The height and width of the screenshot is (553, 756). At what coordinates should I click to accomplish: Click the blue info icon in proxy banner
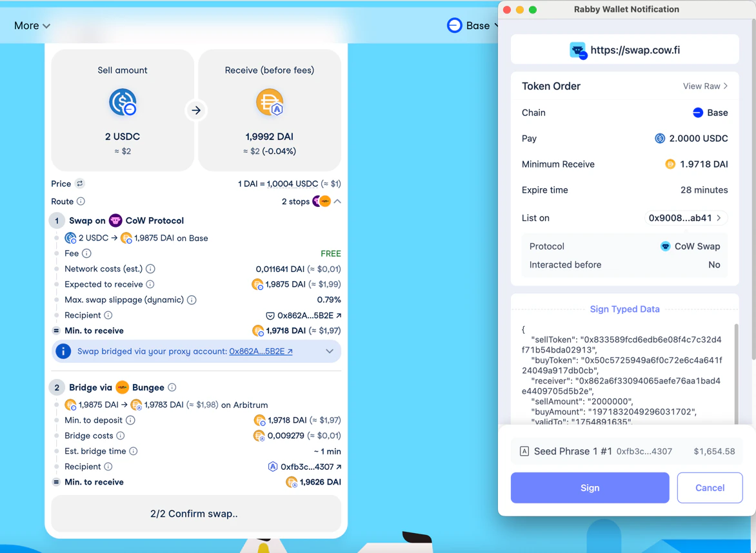click(x=63, y=351)
